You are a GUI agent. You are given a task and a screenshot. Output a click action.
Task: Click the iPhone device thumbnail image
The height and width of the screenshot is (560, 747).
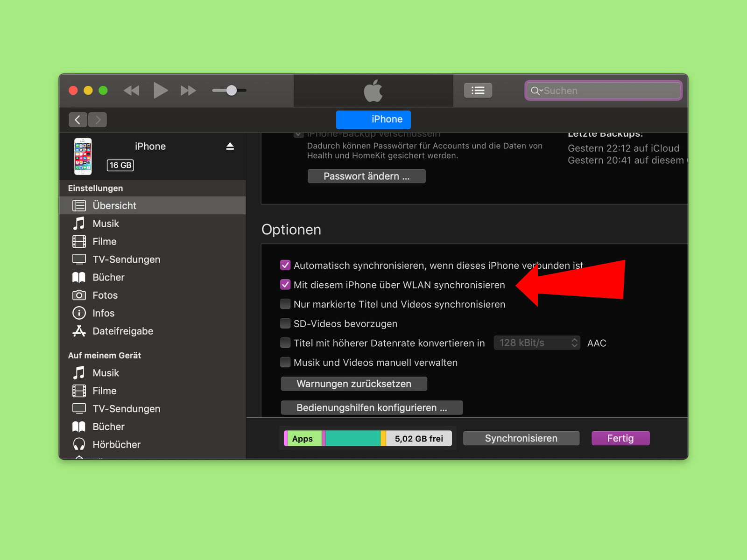click(83, 156)
